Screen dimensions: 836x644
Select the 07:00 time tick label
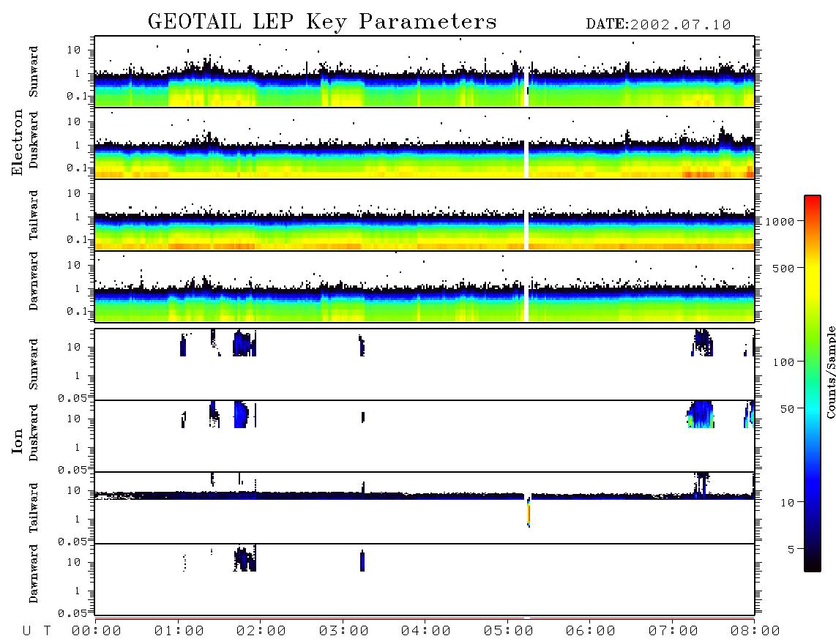coord(673,631)
